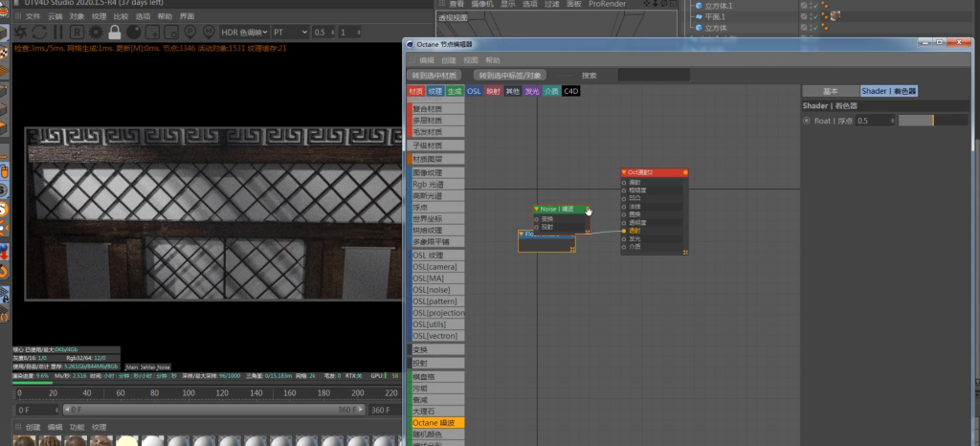Open 文件 menu in Live Viewer

coord(33,16)
